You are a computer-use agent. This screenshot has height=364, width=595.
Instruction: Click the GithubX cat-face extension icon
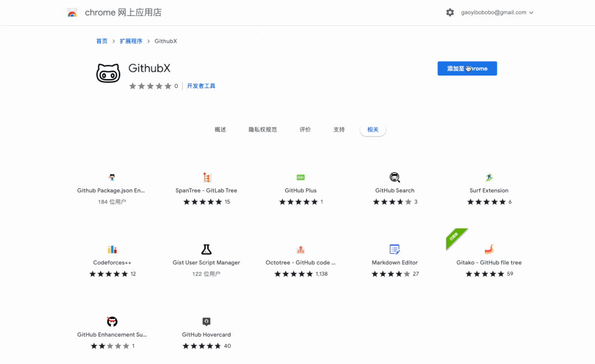pyautogui.click(x=108, y=73)
